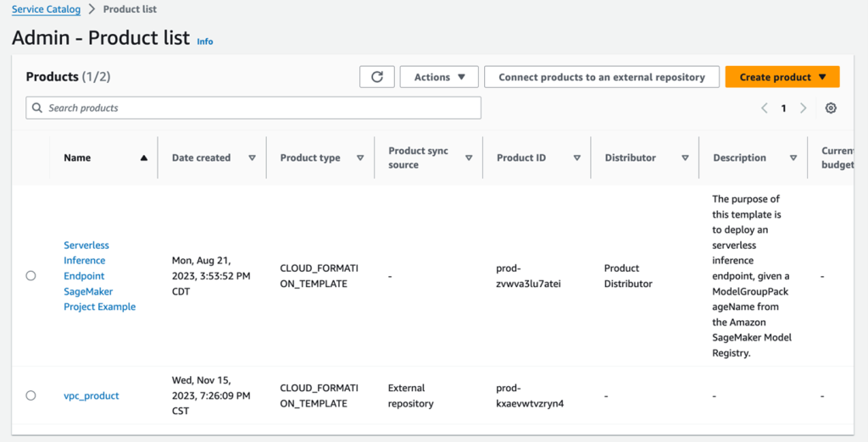
Task: Sort by Description column
Action: click(x=793, y=158)
